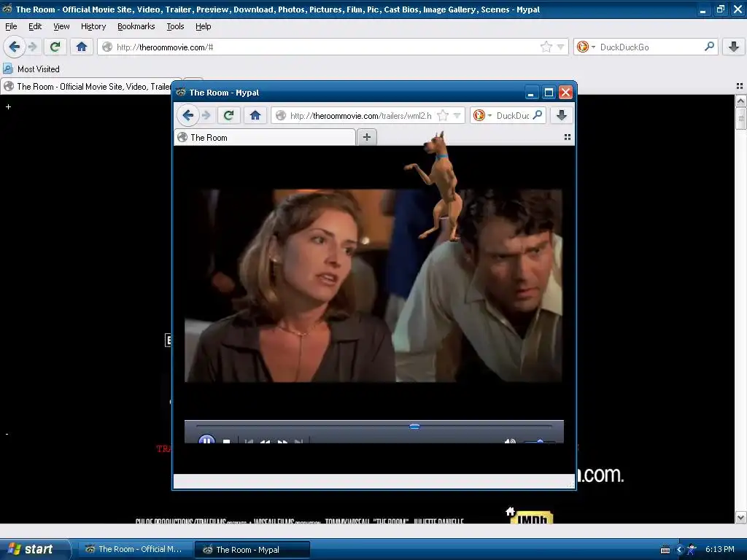Open the History menu
Image resolution: width=747 pixels, height=560 pixels.
click(x=93, y=26)
